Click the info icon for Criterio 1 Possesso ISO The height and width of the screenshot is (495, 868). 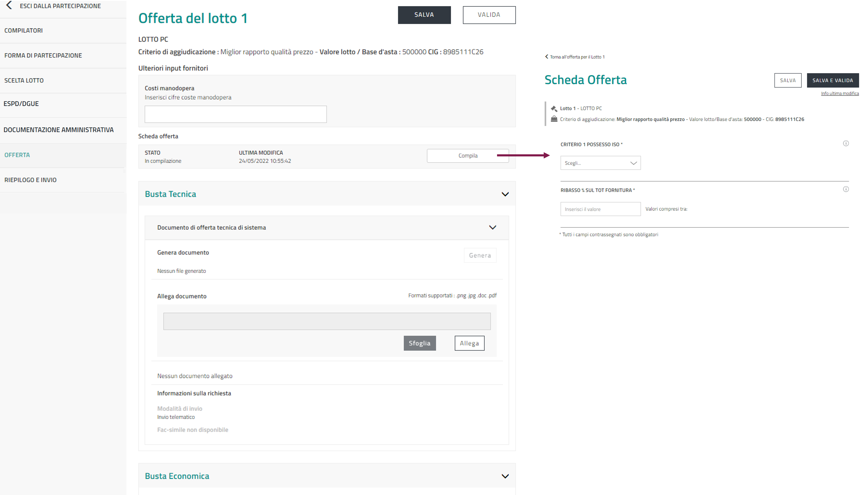tap(846, 143)
